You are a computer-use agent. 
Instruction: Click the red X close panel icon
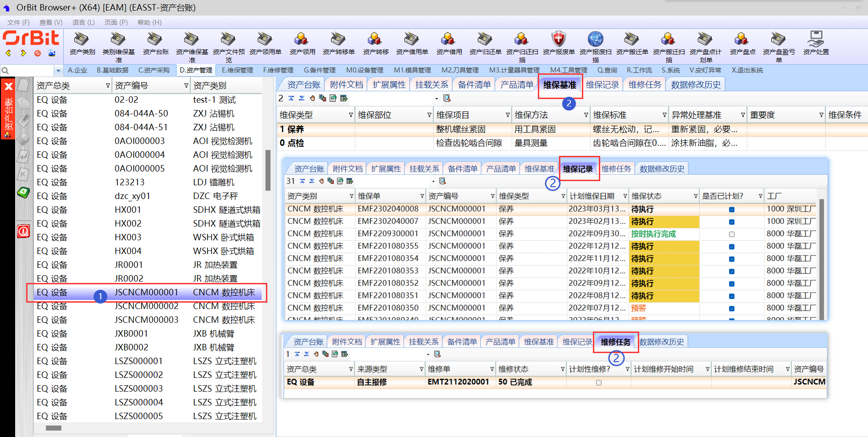(x=8, y=87)
